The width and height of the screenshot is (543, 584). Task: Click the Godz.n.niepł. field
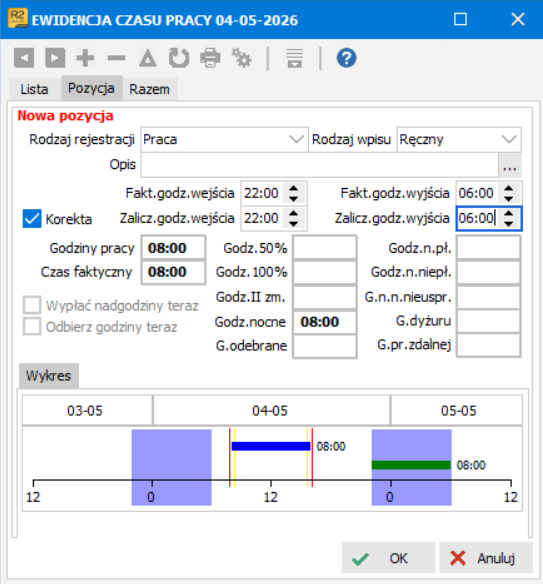pos(488,272)
